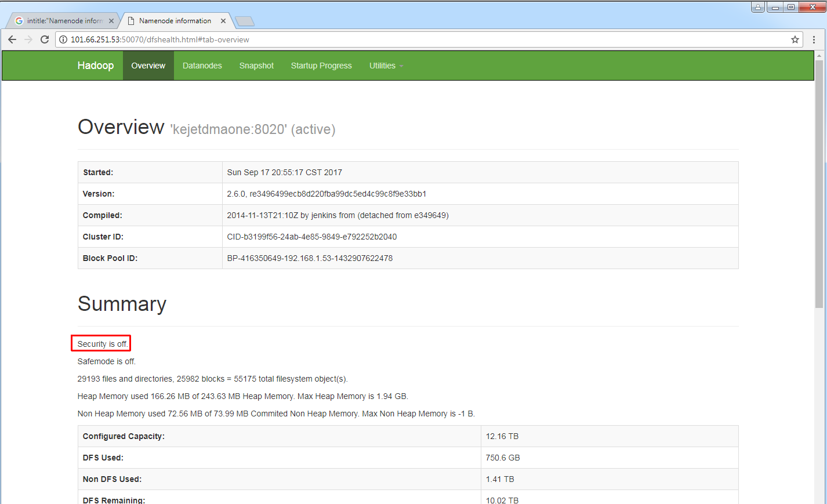
Task: Click the Cluster ID value
Action: pos(312,237)
